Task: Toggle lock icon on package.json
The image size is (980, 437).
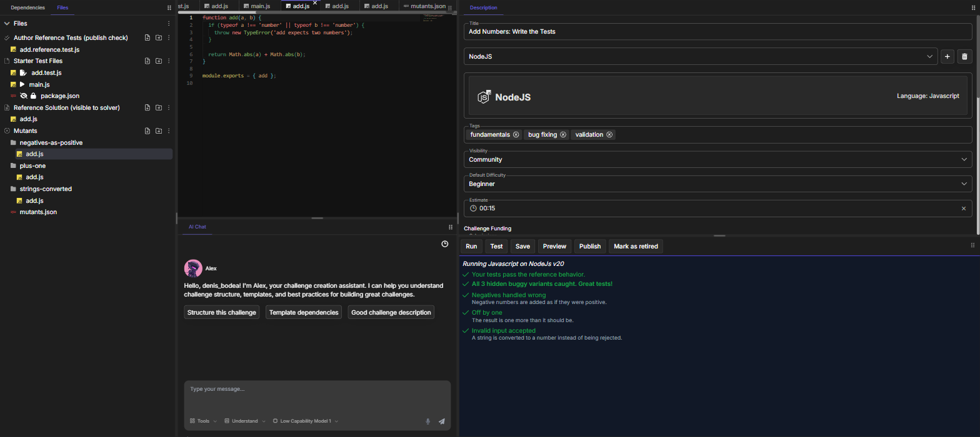Action: point(33,96)
